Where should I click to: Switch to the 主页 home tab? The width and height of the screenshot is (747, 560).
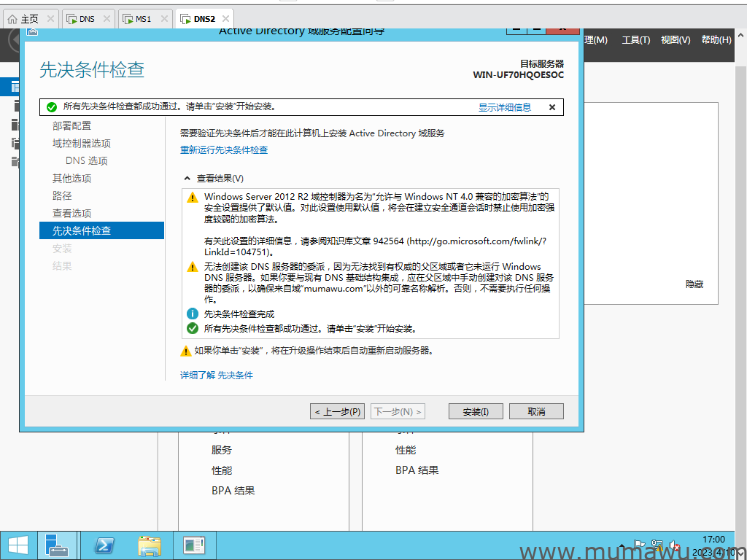pyautogui.click(x=29, y=19)
